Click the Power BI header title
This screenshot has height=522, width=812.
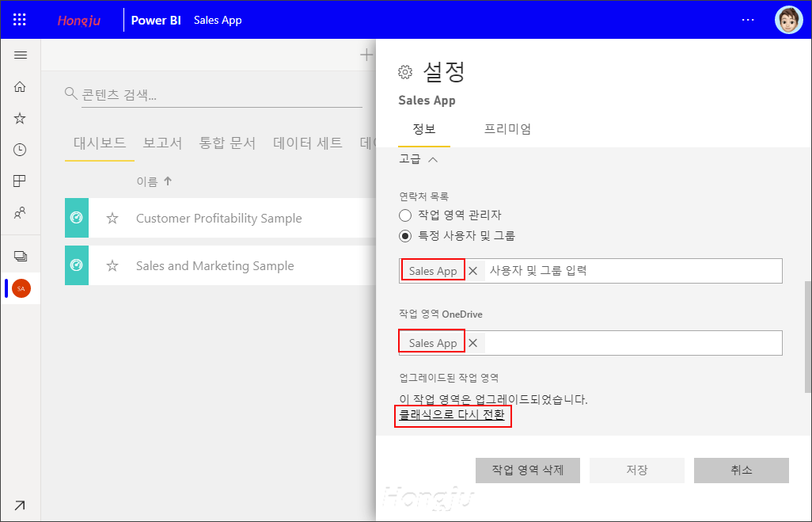tap(156, 21)
